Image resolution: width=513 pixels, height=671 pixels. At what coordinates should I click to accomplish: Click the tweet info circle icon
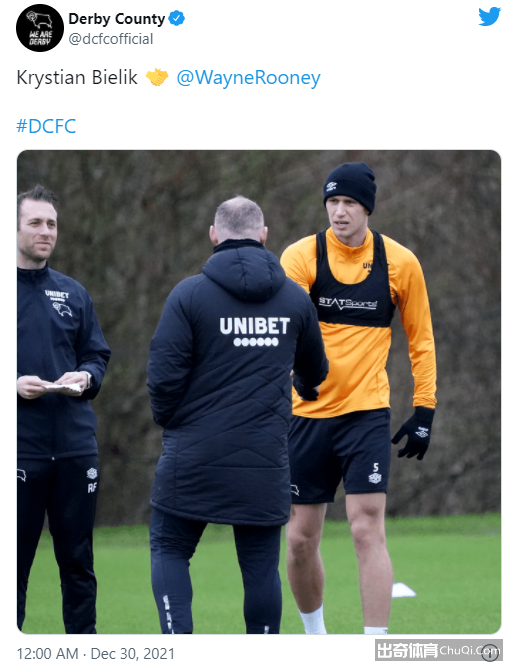coord(491,653)
